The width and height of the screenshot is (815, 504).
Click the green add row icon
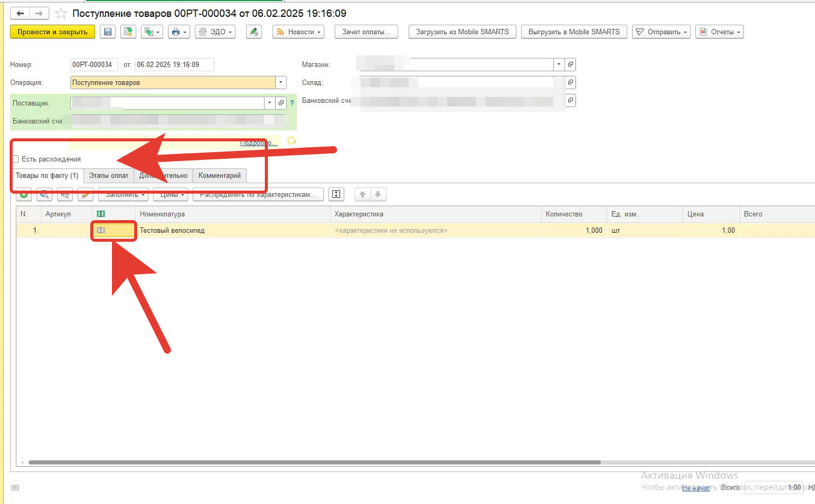24,194
